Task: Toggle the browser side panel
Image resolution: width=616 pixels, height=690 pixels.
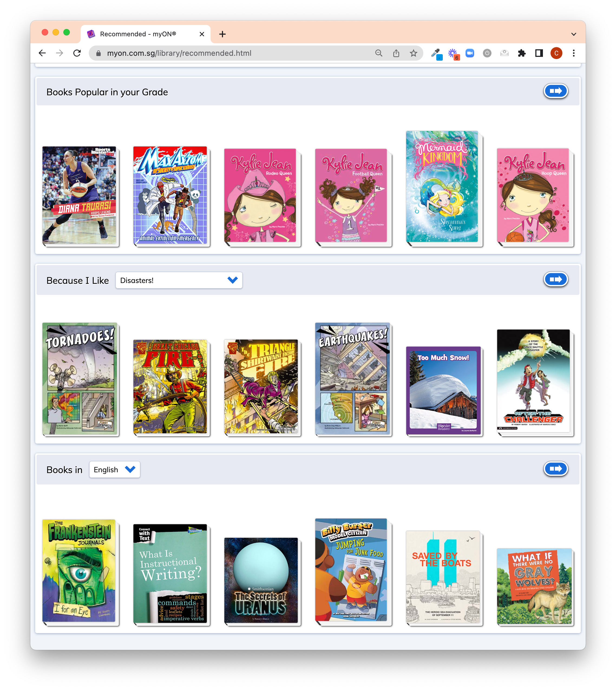Action: (x=539, y=53)
